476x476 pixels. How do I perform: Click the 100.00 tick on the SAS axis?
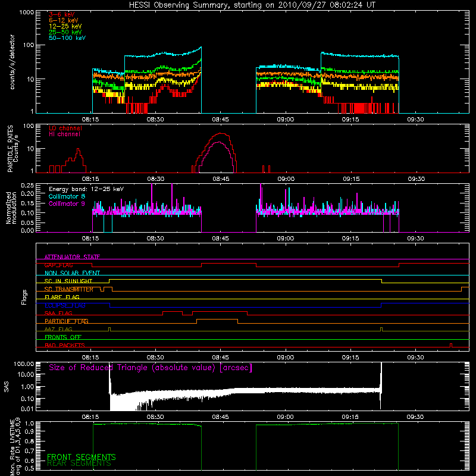click(24, 364)
